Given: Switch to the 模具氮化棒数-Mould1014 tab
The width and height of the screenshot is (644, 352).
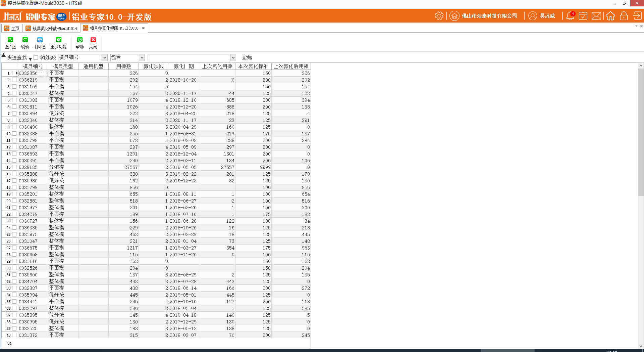Looking at the screenshot, I should [x=52, y=29].
